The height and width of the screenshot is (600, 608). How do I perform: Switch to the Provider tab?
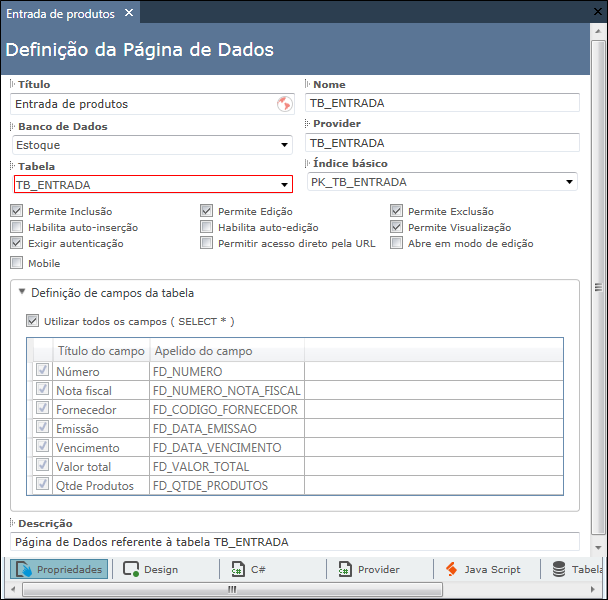(x=368, y=569)
